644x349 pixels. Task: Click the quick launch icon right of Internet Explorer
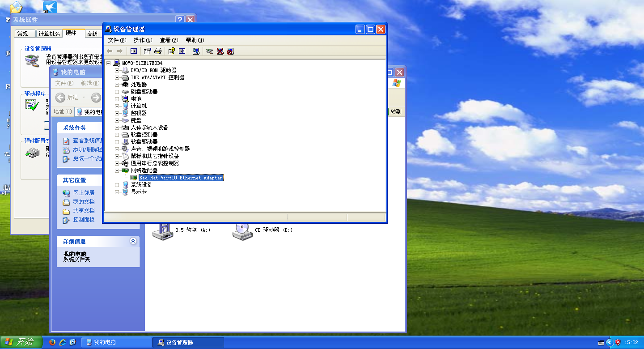[73, 342]
